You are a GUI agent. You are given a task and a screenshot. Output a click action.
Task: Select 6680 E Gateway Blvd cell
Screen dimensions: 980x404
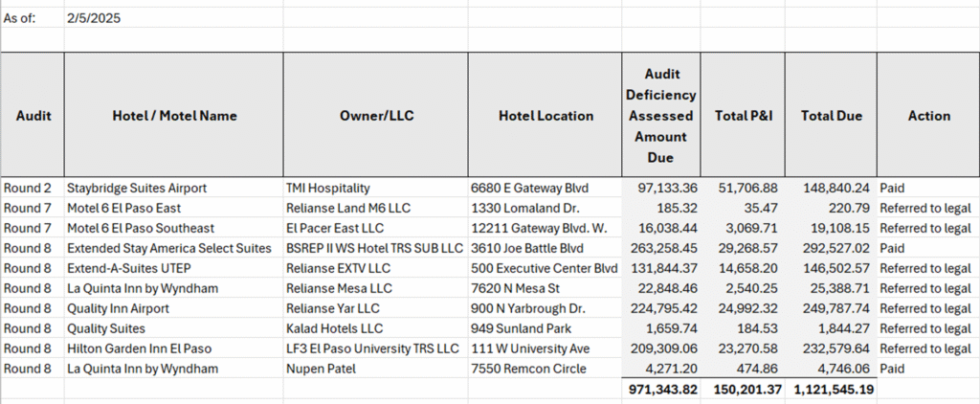pyautogui.click(x=545, y=188)
